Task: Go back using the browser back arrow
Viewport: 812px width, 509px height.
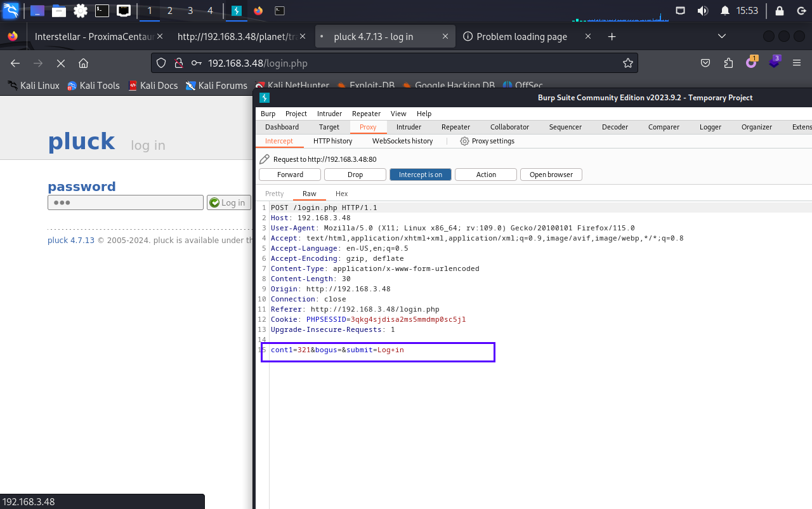Action: (16, 63)
